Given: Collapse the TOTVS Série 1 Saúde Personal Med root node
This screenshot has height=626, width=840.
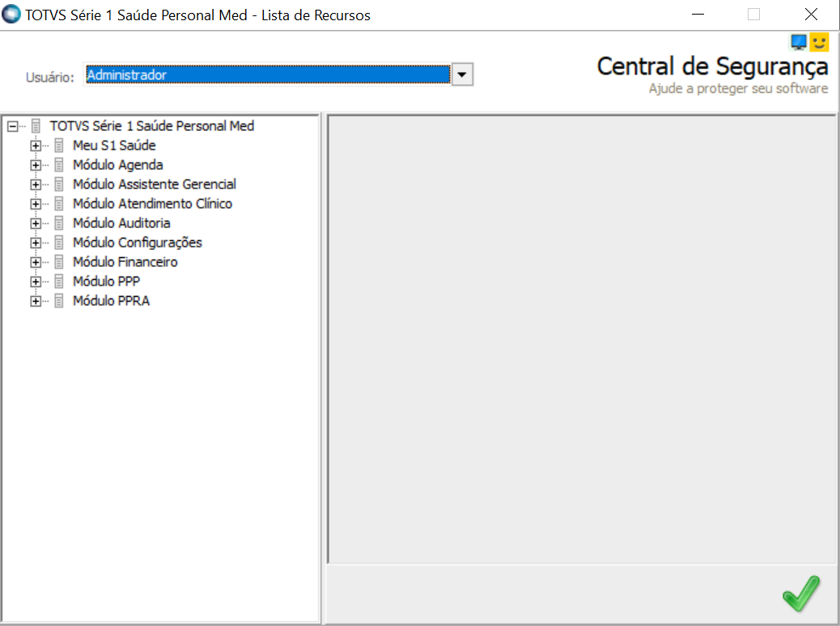Looking at the screenshot, I should pos(12,126).
